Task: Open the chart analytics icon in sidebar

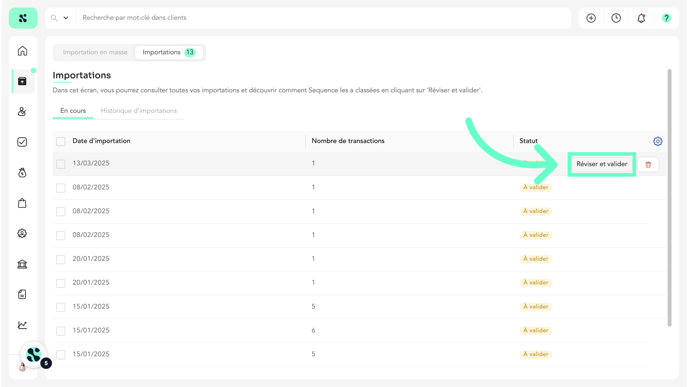Action: pyautogui.click(x=22, y=325)
